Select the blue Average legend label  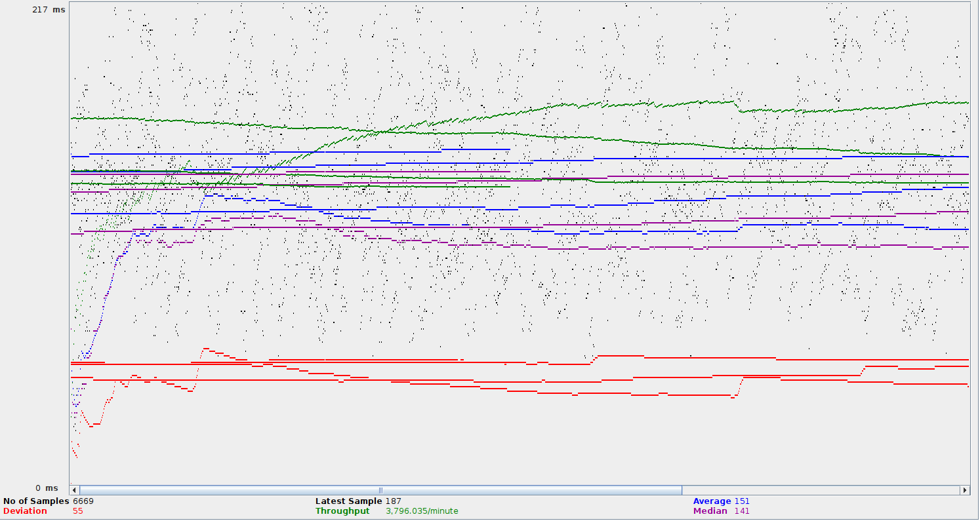(712, 501)
